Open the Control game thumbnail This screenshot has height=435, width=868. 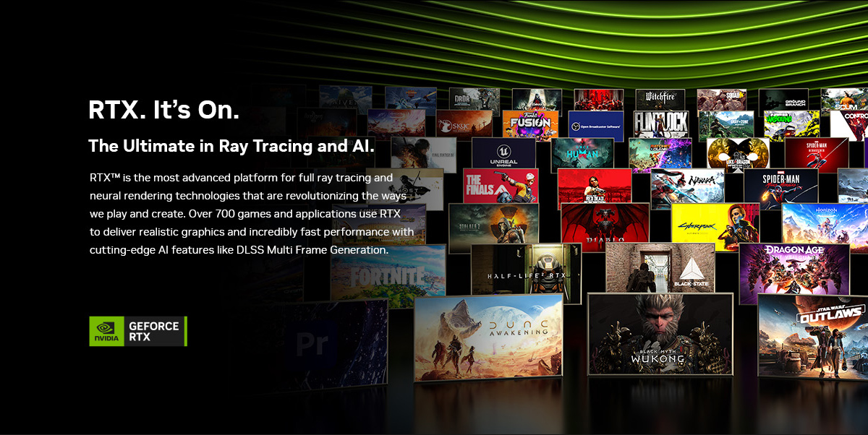(848, 124)
